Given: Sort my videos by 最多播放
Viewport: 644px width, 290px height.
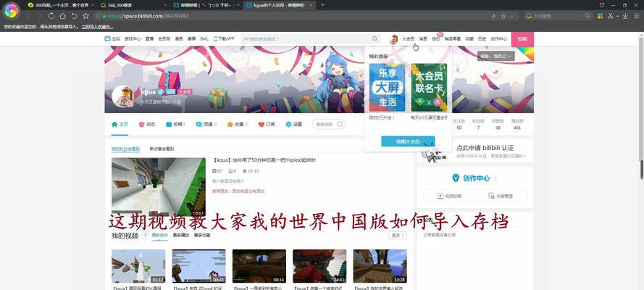Looking at the screenshot, I should 180,236.
